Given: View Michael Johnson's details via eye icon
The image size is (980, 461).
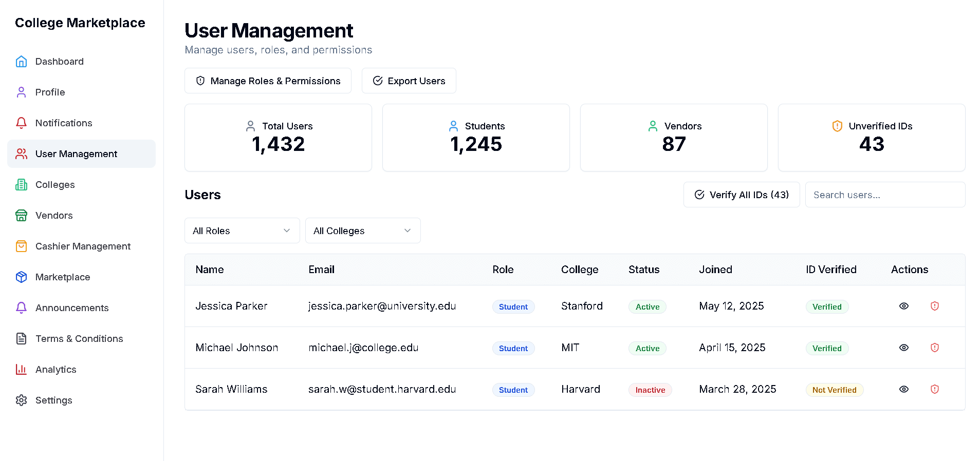Looking at the screenshot, I should point(903,348).
